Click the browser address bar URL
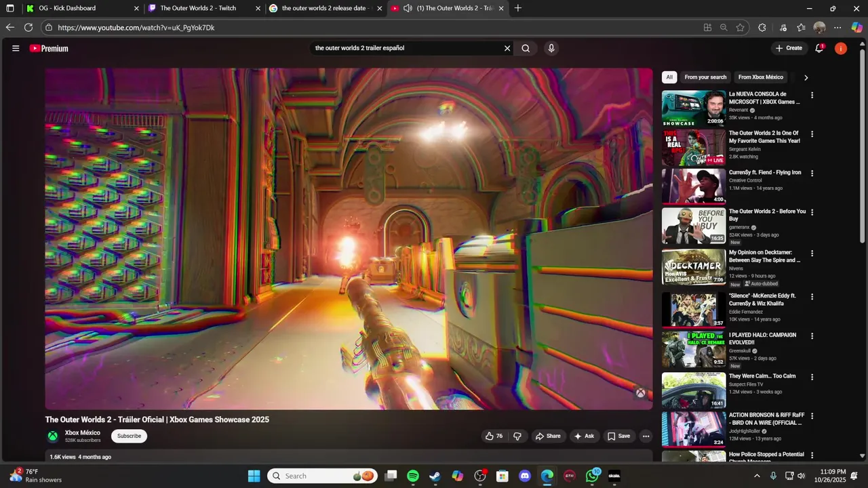The width and height of the screenshot is (868, 488). click(x=136, y=28)
